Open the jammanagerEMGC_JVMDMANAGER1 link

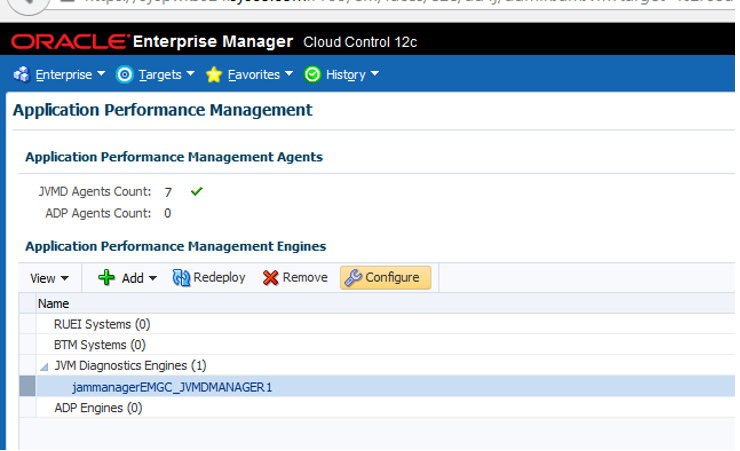pyautogui.click(x=172, y=387)
